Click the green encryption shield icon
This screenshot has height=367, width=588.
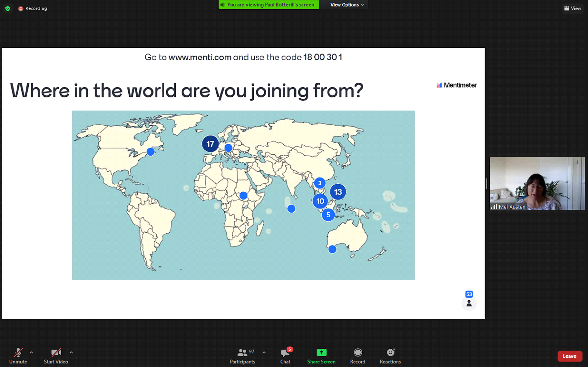click(8, 8)
